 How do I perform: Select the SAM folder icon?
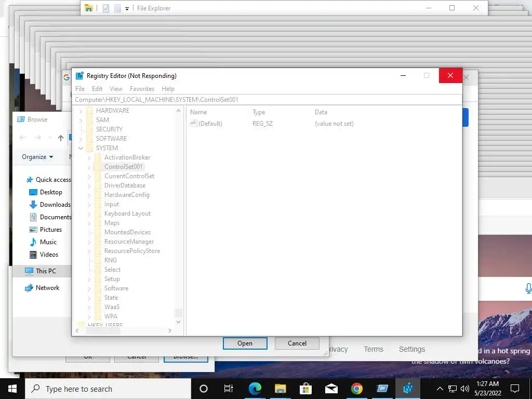(90, 120)
